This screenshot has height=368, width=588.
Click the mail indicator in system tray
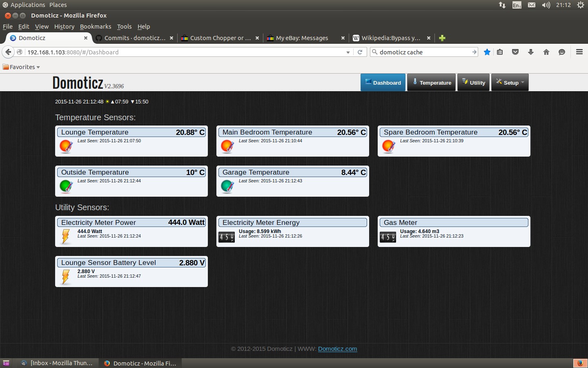tap(531, 5)
